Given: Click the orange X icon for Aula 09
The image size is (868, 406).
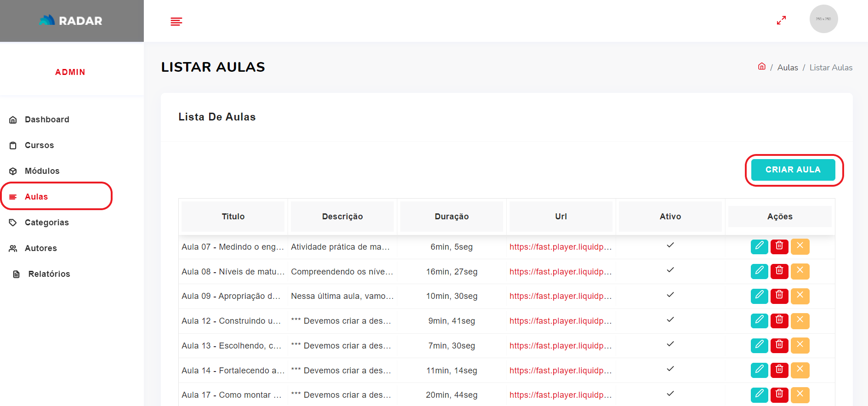Looking at the screenshot, I should (x=800, y=296).
